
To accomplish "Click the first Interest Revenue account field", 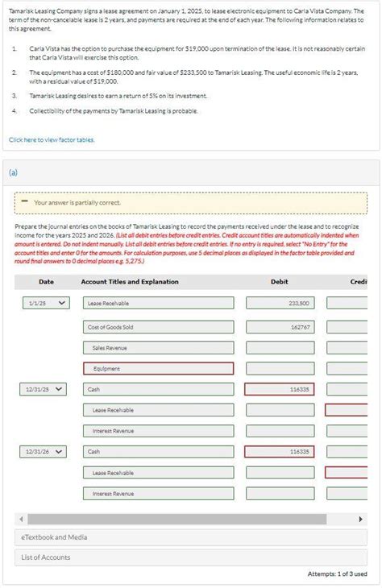I will pos(158,431).
